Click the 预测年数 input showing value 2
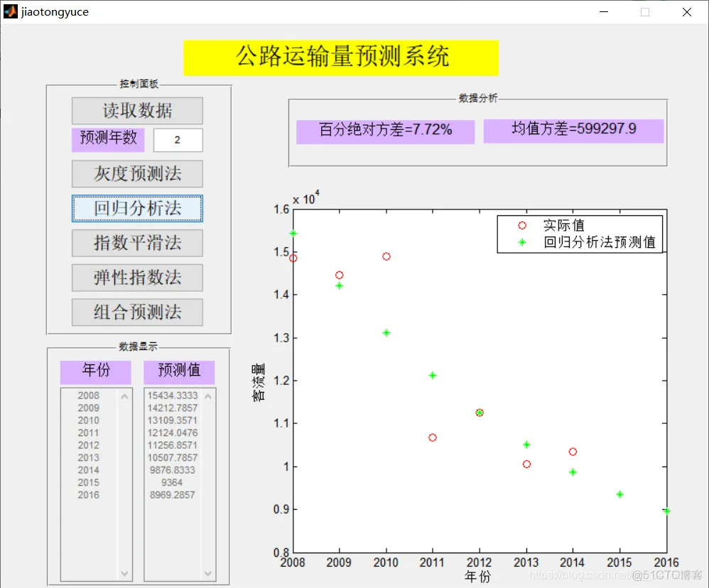Image resolution: width=709 pixels, height=588 pixels. [x=178, y=140]
